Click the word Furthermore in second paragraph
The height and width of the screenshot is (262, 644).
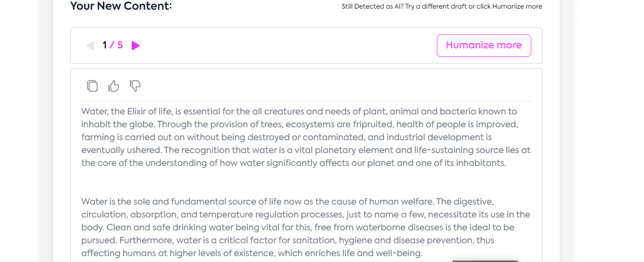coord(145,241)
